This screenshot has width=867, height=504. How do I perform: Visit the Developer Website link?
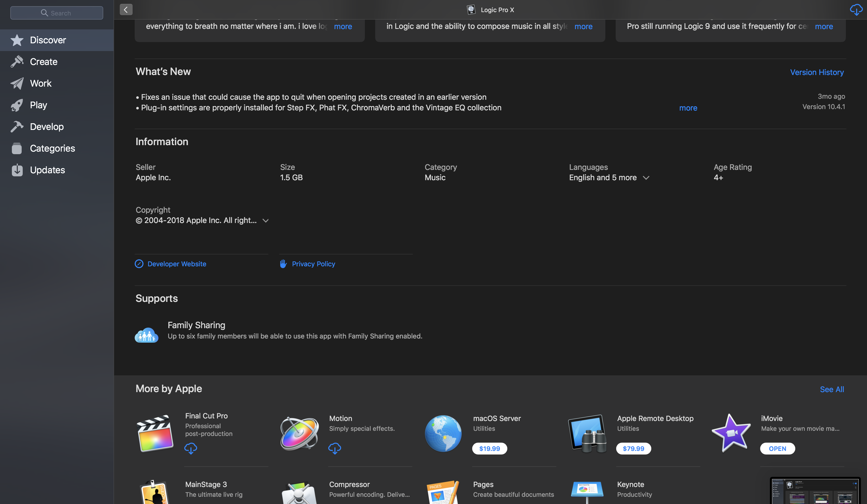[x=170, y=264]
